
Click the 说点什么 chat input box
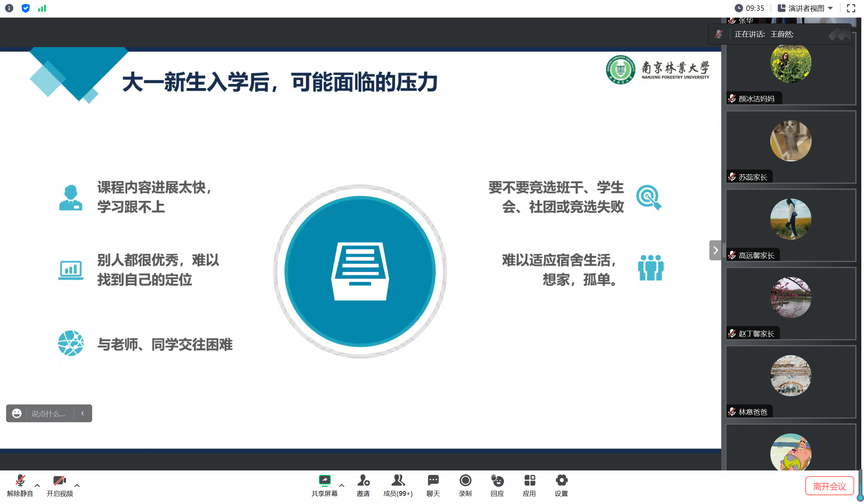pyautogui.click(x=49, y=414)
